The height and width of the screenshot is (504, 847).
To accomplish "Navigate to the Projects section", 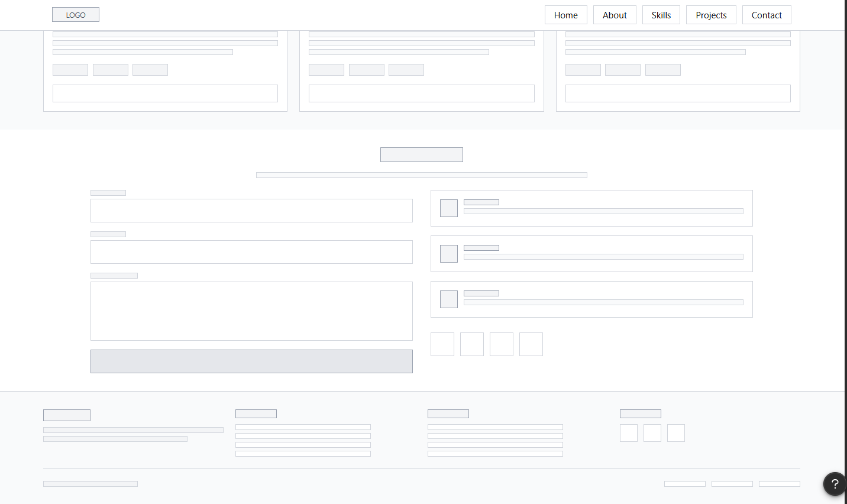I will (711, 15).
